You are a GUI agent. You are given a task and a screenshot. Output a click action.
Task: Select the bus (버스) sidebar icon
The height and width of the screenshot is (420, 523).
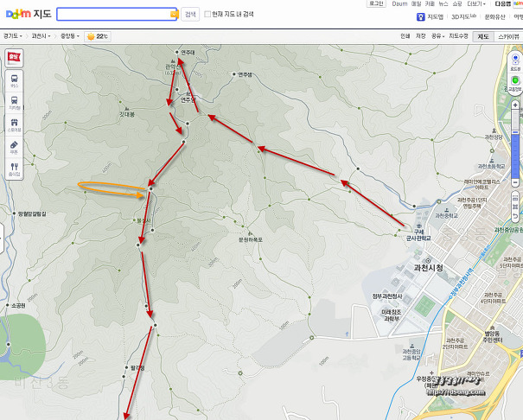coord(14,80)
